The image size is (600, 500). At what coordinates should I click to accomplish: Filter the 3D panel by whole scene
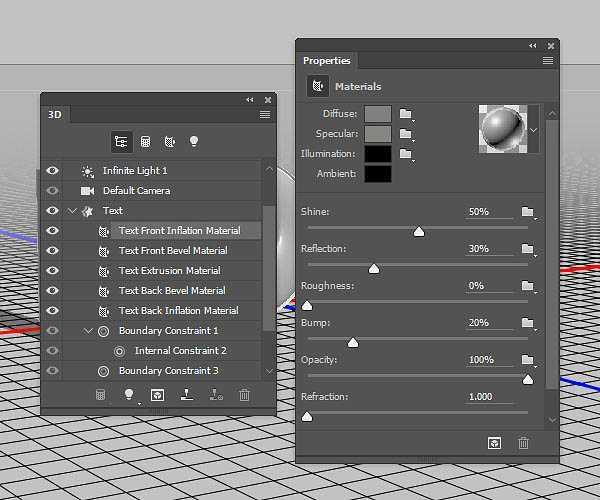121,142
